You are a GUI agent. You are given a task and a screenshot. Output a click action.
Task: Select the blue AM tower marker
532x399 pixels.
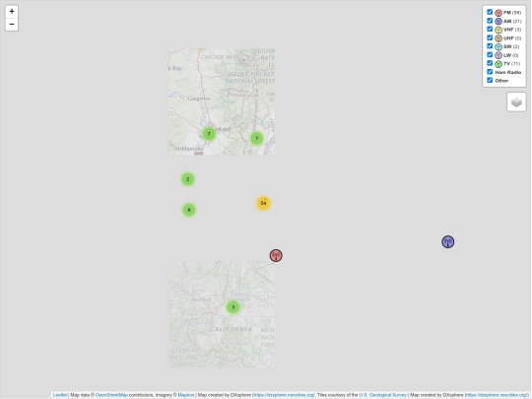coord(448,242)
